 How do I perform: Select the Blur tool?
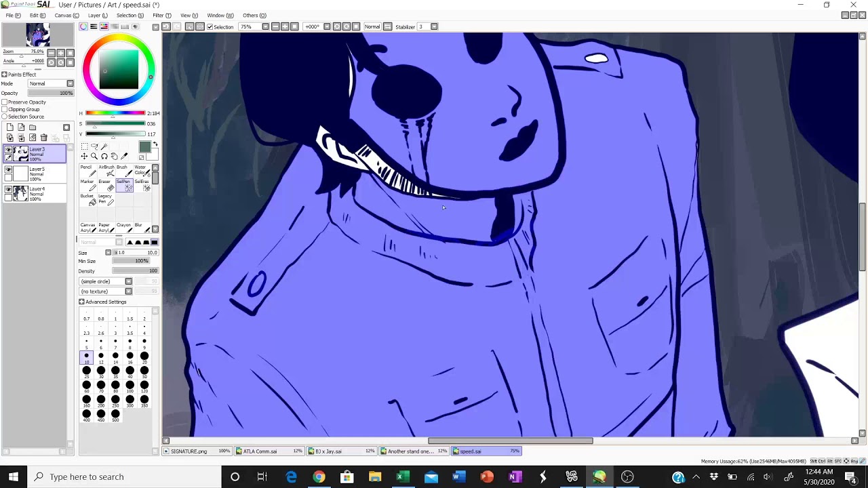pos(142,228)
